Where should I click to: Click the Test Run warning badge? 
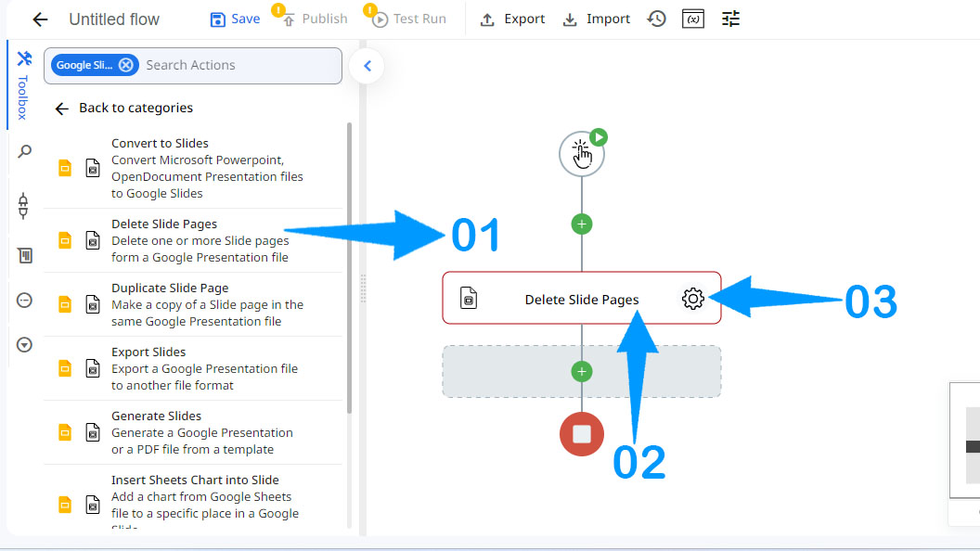(x=370, y=10)
